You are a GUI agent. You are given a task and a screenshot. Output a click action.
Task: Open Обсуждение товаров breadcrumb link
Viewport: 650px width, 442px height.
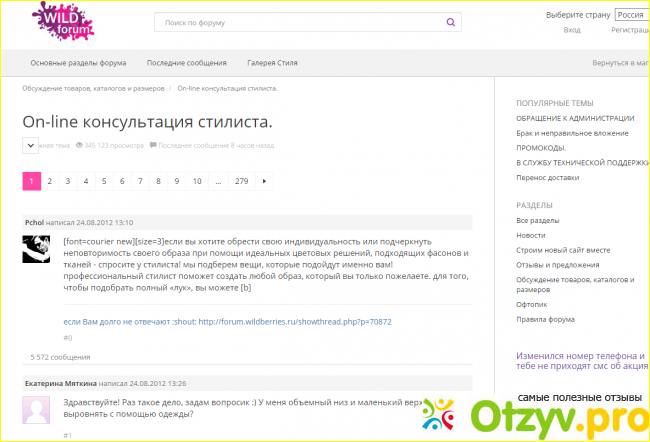tap(94, 88)
